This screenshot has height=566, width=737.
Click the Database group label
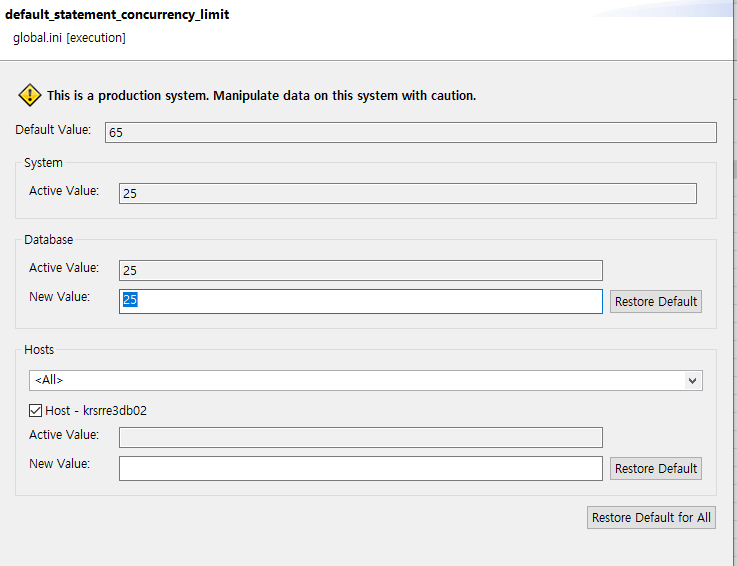48,240
